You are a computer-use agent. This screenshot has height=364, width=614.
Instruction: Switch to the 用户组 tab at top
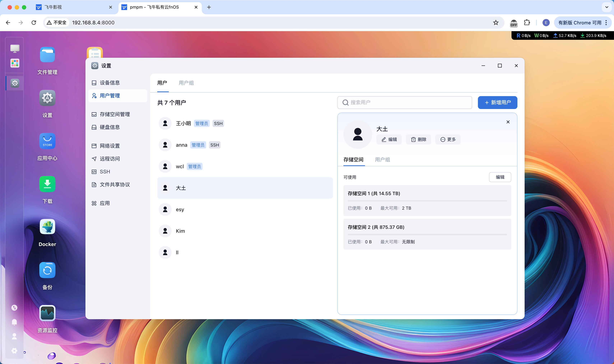(x=186, y=83)
